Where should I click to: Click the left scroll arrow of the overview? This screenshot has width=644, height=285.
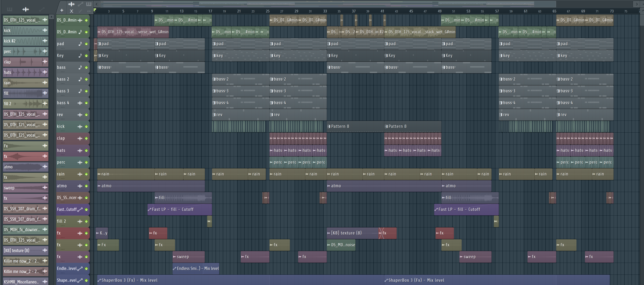click(96, 4)
